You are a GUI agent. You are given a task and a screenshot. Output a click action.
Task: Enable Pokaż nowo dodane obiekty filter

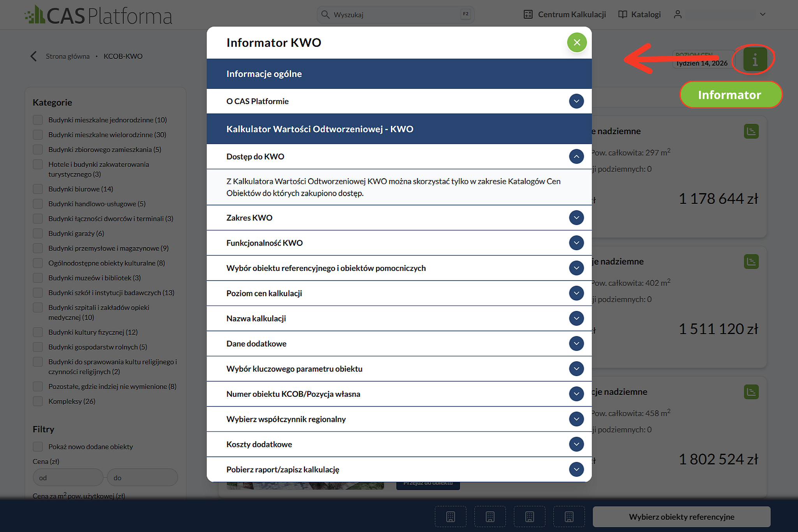pyautogui.click(x=38, y=447)
